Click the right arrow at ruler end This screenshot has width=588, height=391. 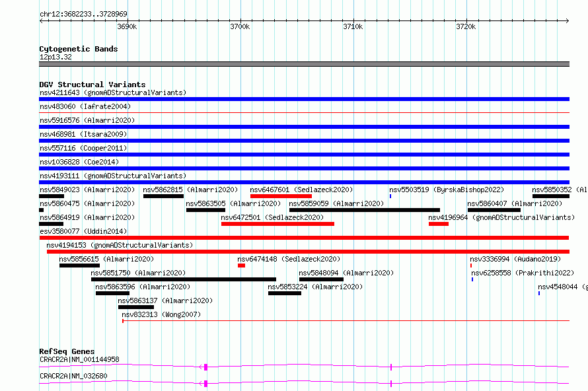pos(568,20)
